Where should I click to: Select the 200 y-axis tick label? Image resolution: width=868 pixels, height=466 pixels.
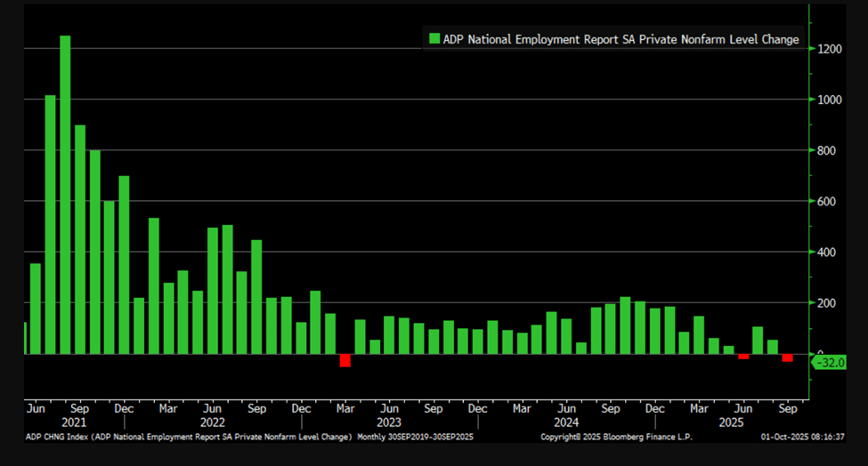827,303
